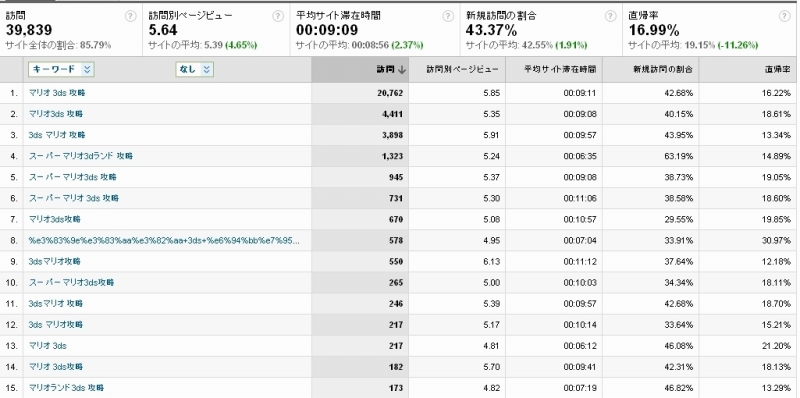Viewport: 800px width, 398px height.
Task: Select bounce rate value 30.97%
Action: [x=776, y=240]
